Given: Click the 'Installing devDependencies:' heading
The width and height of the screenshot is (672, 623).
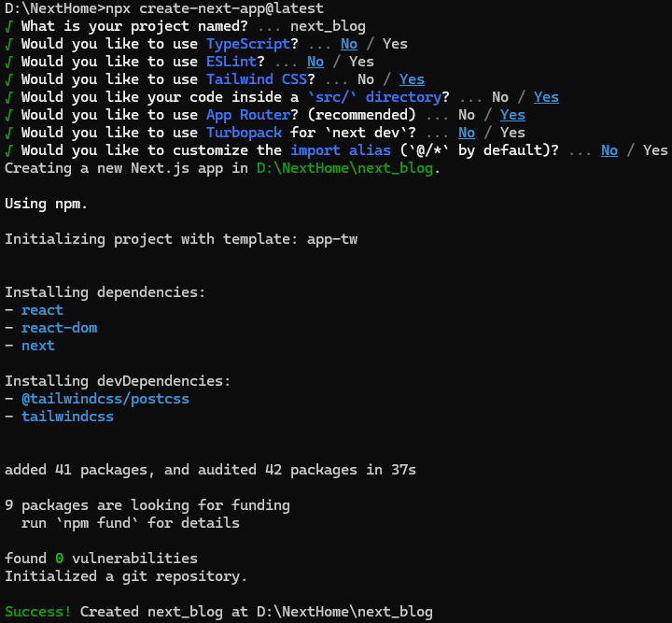Looking at the screenshot, I should (x=118, y=381).
